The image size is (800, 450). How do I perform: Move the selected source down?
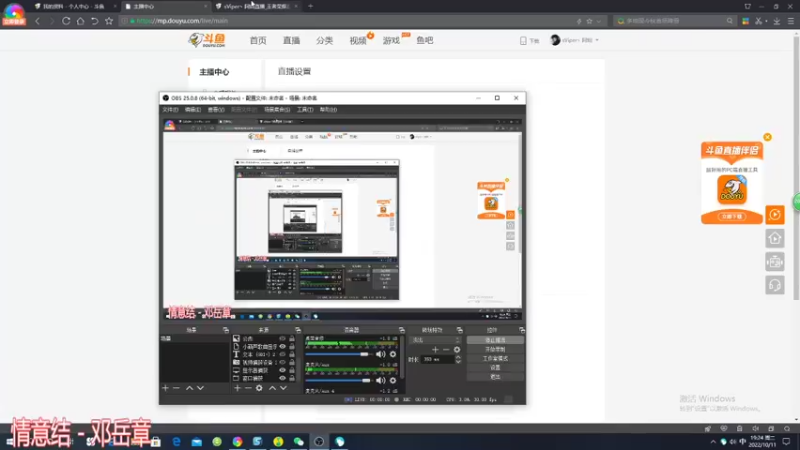283,388
